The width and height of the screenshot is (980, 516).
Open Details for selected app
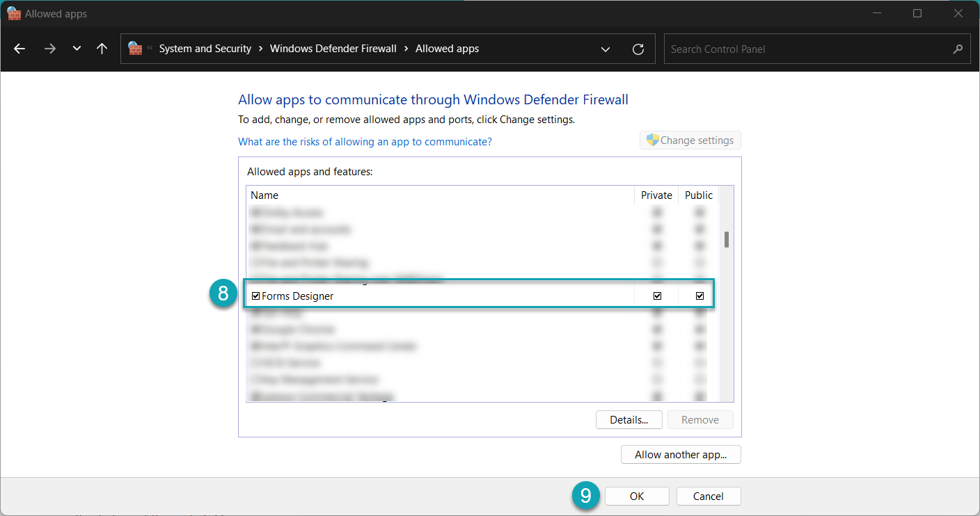[629, 419]
